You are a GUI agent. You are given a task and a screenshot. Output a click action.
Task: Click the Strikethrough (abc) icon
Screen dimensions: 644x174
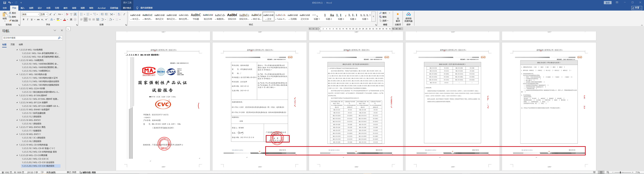38,19
